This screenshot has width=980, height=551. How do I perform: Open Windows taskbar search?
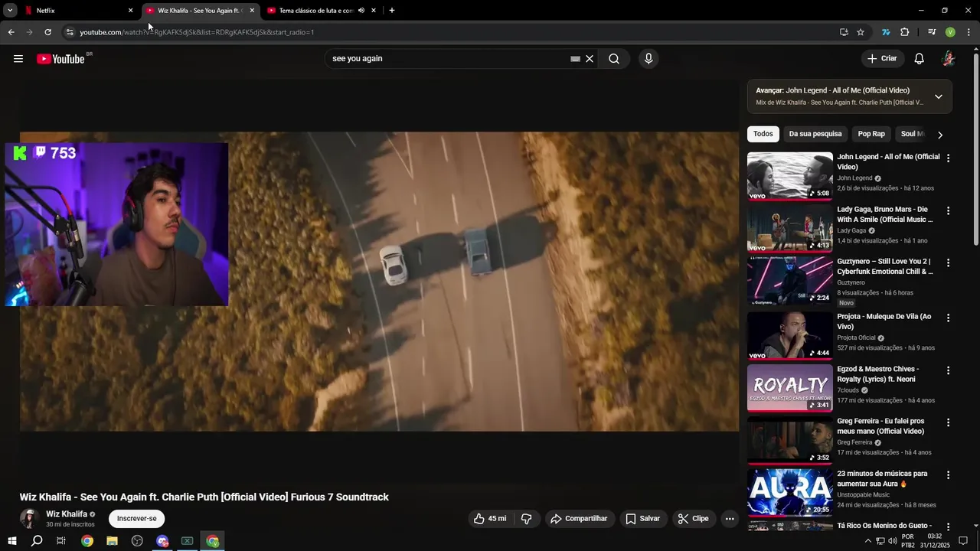(37, 541)
